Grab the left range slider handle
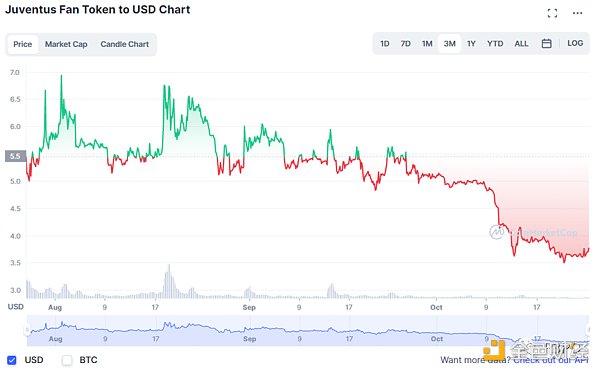 tap(27, 330)
